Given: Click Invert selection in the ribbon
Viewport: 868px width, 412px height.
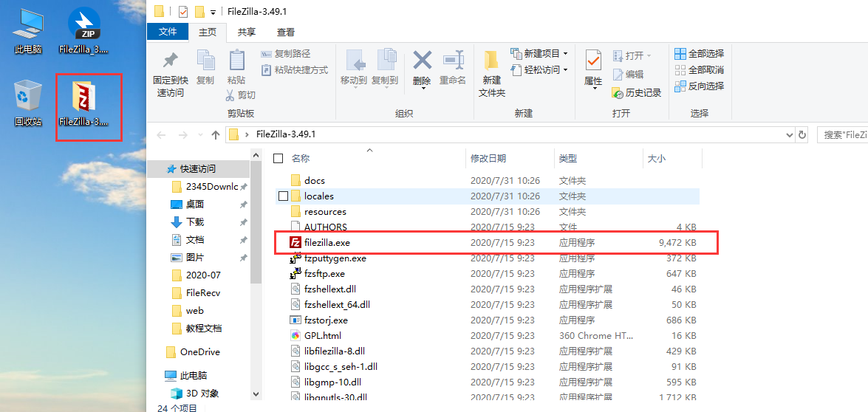Looking at the screenshot, I should point(699,86).
